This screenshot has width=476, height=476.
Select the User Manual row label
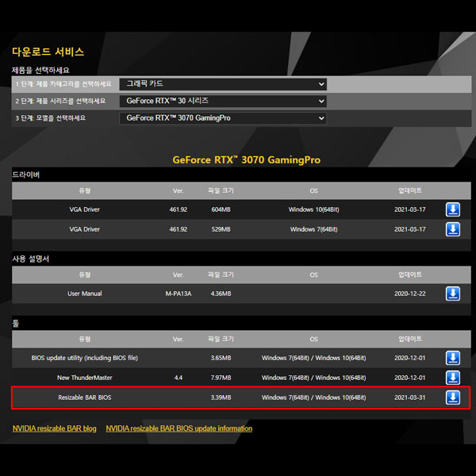85,294
